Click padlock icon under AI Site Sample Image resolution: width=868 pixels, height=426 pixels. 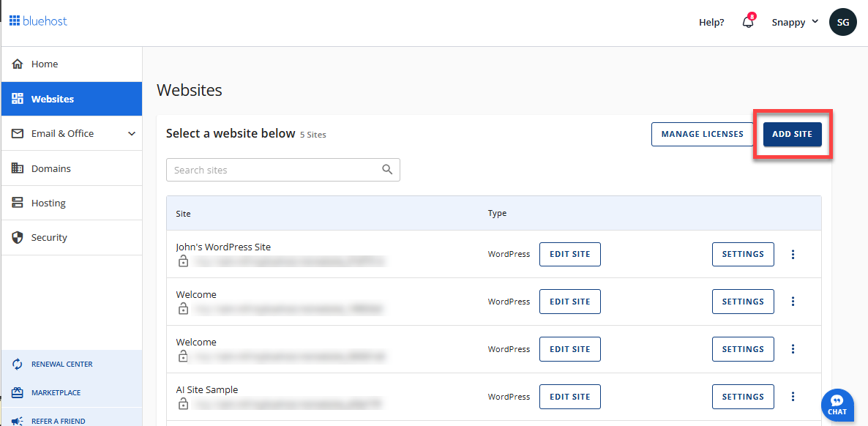click(x=183, y=404)
